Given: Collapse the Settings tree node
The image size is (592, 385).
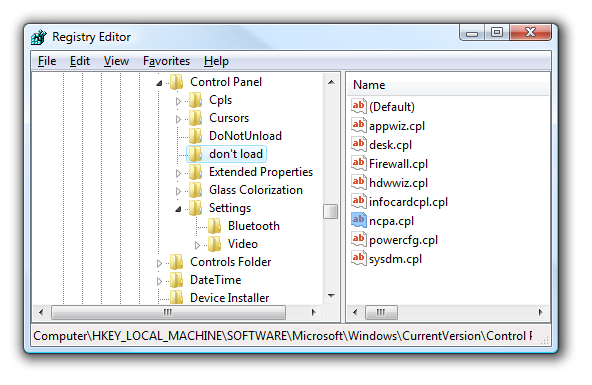Looking at the screenshot, I should 178,209.
